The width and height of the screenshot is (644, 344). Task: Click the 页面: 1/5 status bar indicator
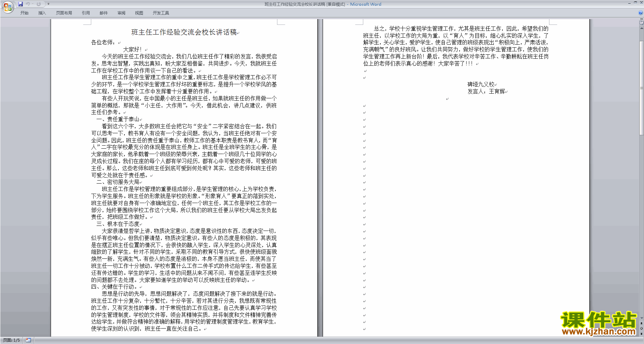tap(11, 340)
